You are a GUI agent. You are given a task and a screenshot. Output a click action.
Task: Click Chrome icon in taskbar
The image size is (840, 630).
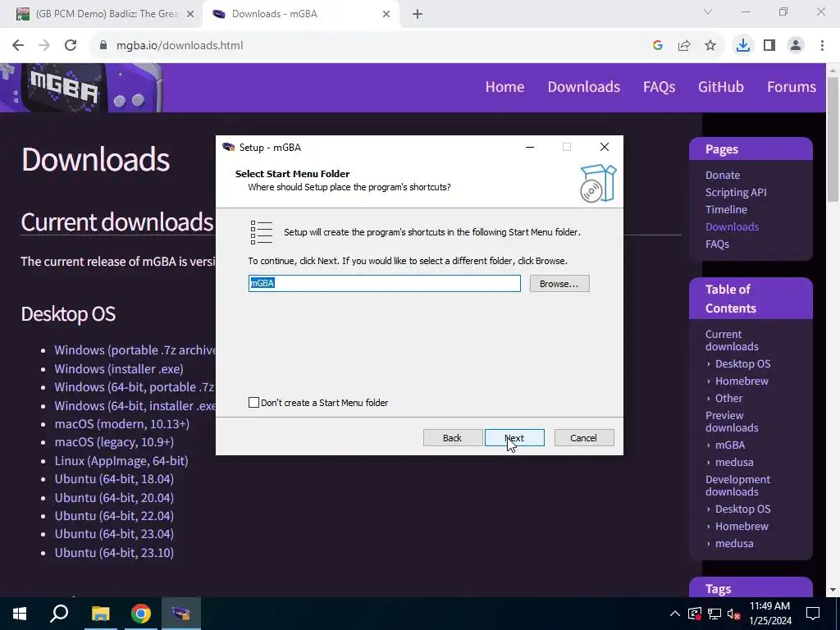[x=141, y=614]
